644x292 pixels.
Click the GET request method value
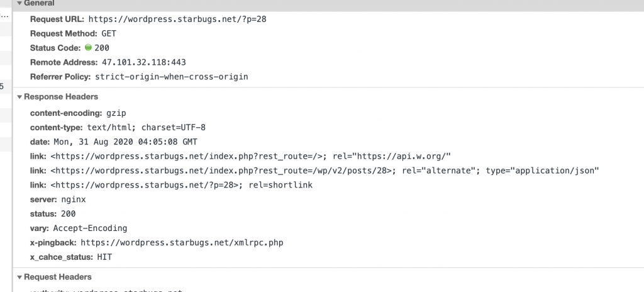109,33
